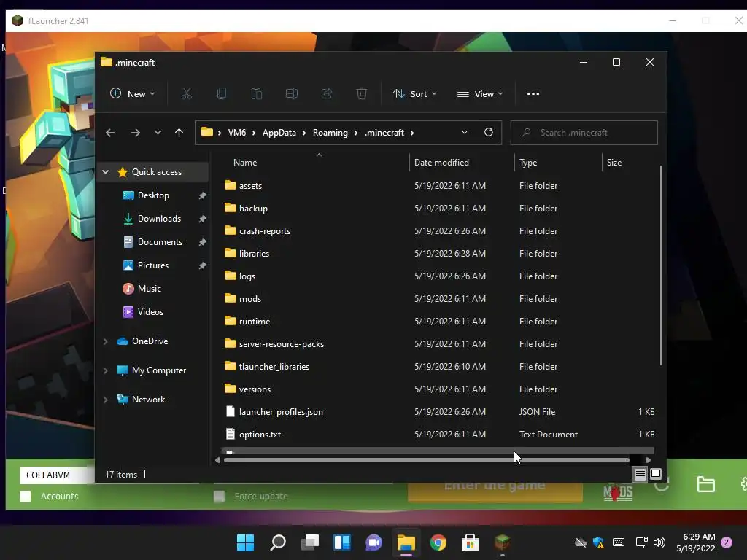Image resolution: width=747 pixels, height=560 pixels.
Task: Sort by Type column header
Action: (528, 163)
